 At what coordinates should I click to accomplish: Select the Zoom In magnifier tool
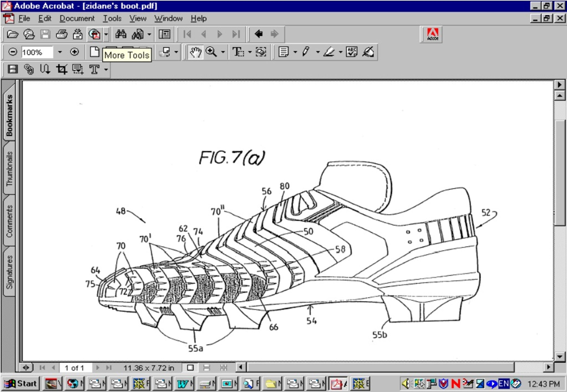click(211, 52)
